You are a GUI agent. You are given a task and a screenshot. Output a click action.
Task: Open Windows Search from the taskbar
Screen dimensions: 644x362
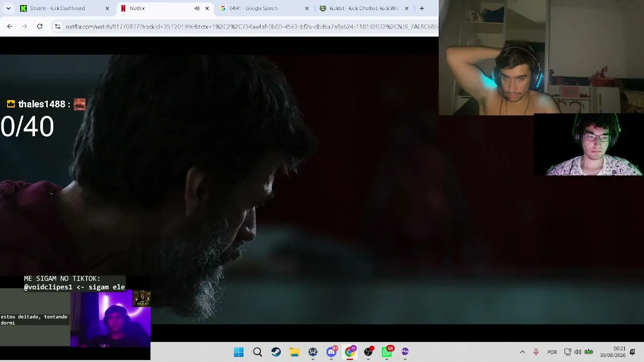coord(257,352)
